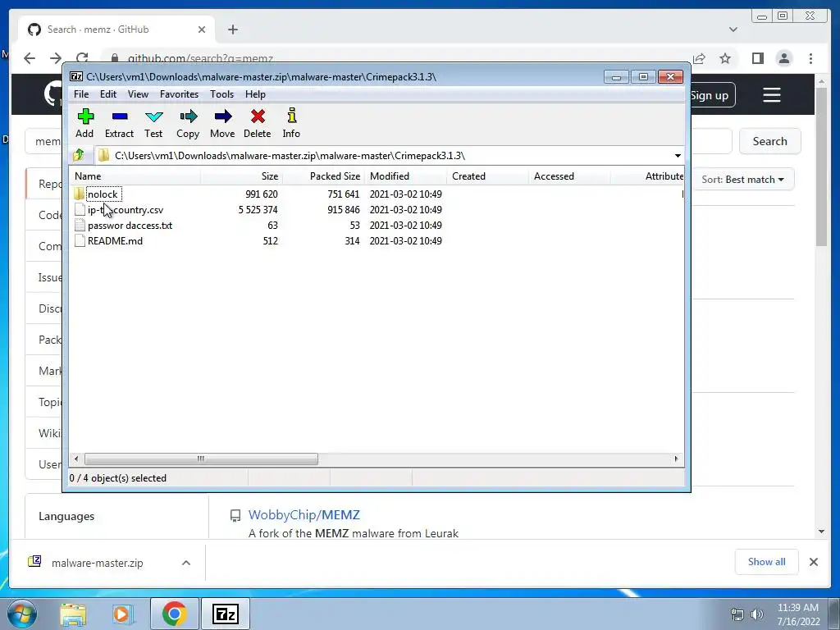Run the Test archive tool
The height and width of the screenshot is (630, 840).
(153, 123)
